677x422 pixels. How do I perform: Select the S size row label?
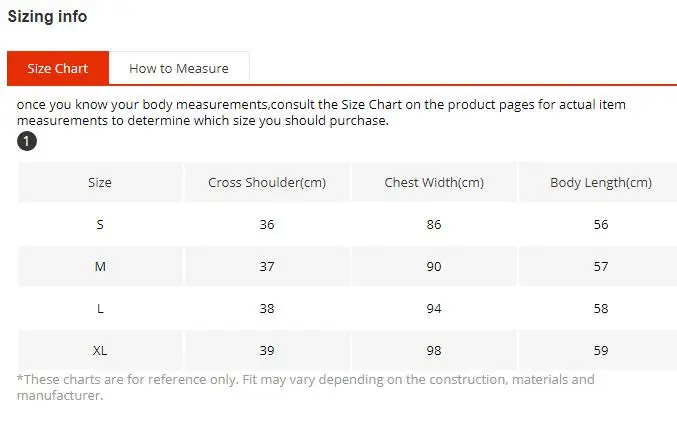pyautogui.click(x=100, y=225)
